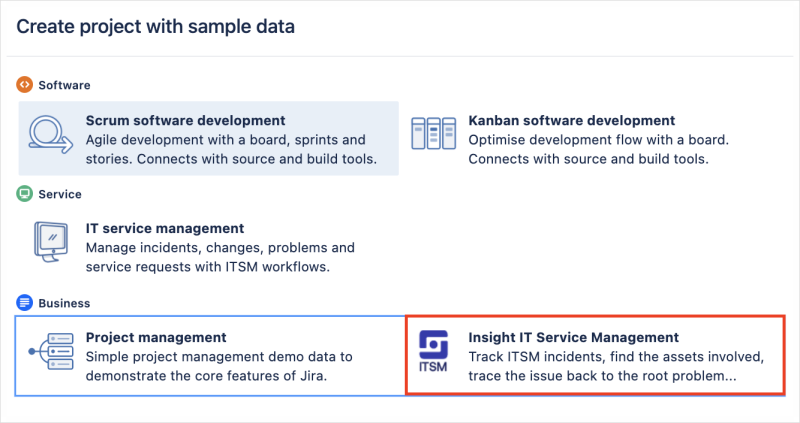Click the Insight ITSM logo icon
This screenshot has height=423, width=800.
434,356
